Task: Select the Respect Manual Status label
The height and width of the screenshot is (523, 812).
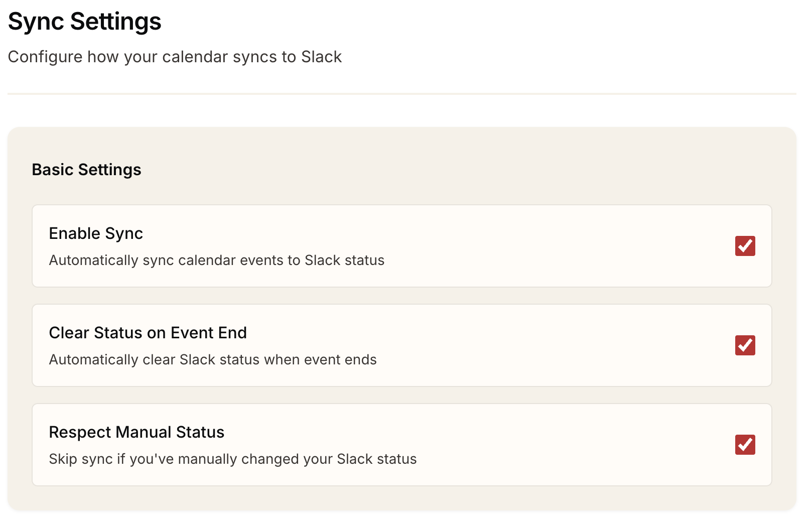Action: coord(136,432)
